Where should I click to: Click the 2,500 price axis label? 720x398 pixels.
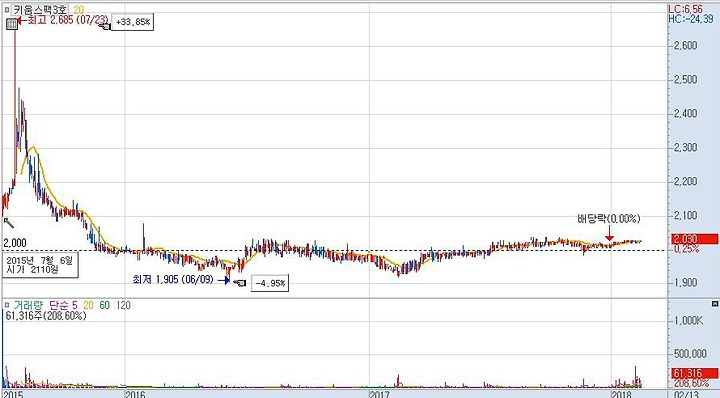click(x=685, y=79)
